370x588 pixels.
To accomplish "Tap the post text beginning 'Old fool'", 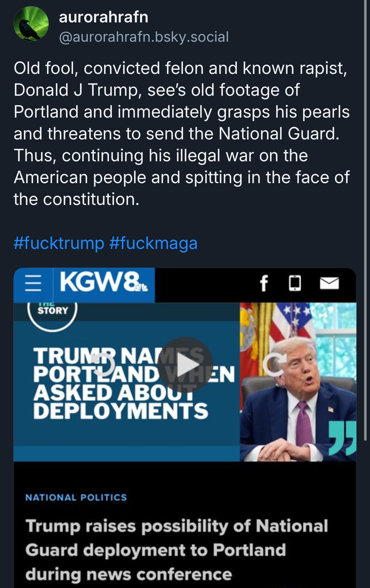I will click(182, 133).
